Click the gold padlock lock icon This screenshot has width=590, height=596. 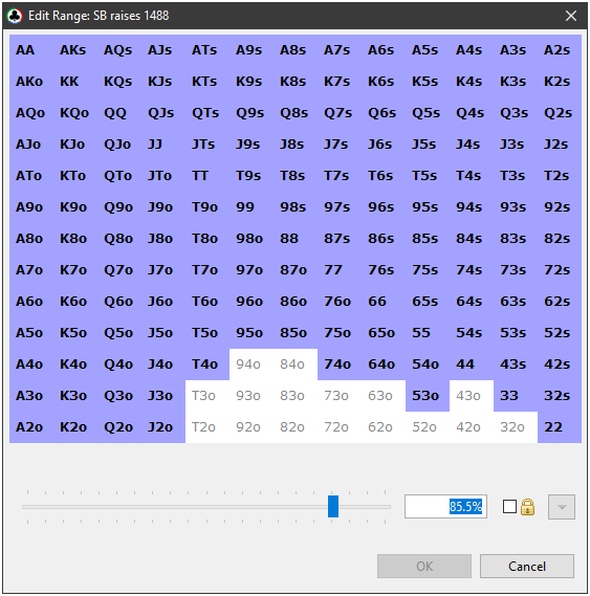pyautogui.click(x=527, y=507)
